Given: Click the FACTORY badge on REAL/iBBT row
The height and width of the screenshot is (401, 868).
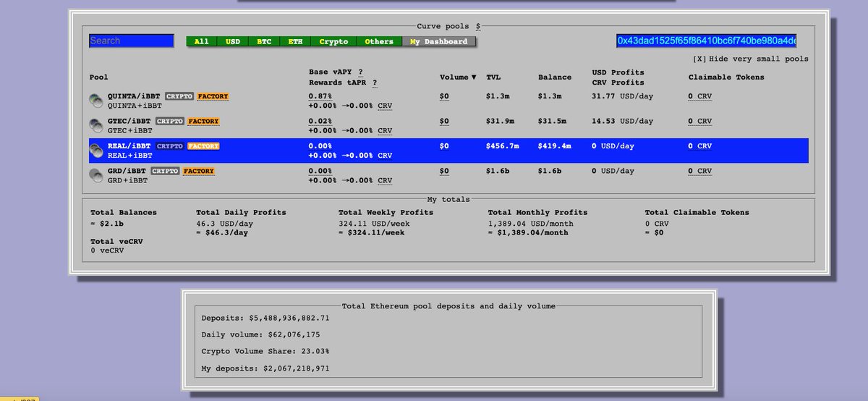Looking at the screenshot, I should 203,146.
